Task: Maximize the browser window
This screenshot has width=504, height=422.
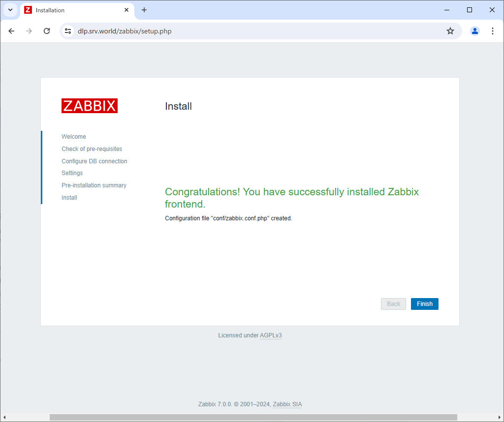Action: click(x=469, y=10)
